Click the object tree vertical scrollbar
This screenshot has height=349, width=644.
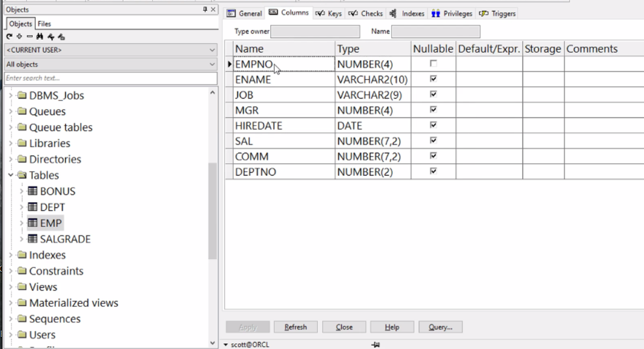coord(213,211)
